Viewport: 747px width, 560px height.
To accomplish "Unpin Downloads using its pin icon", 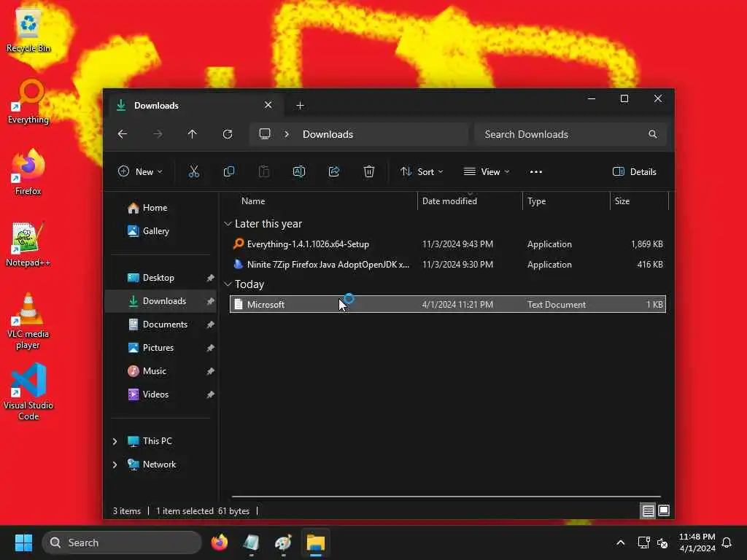I will [x=210, y=301].
